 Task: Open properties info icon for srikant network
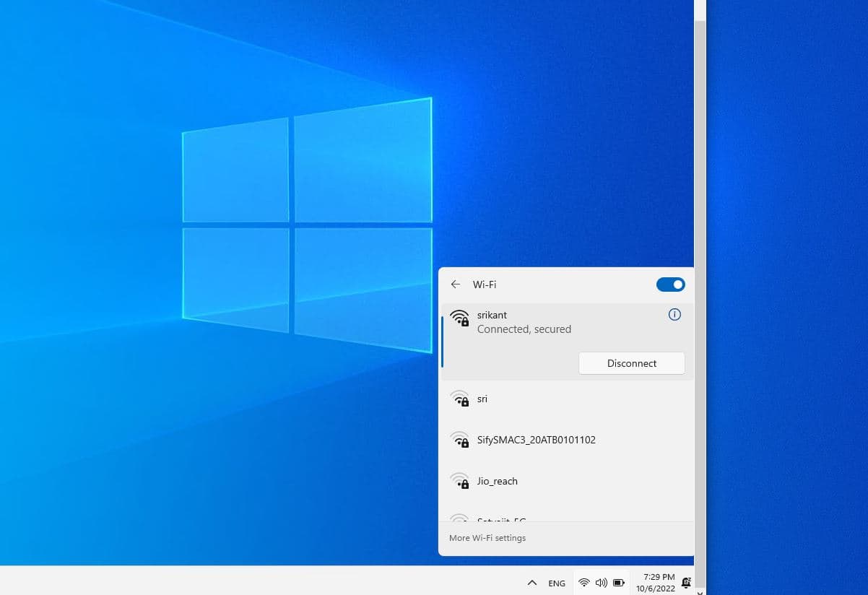click(674, 314)
